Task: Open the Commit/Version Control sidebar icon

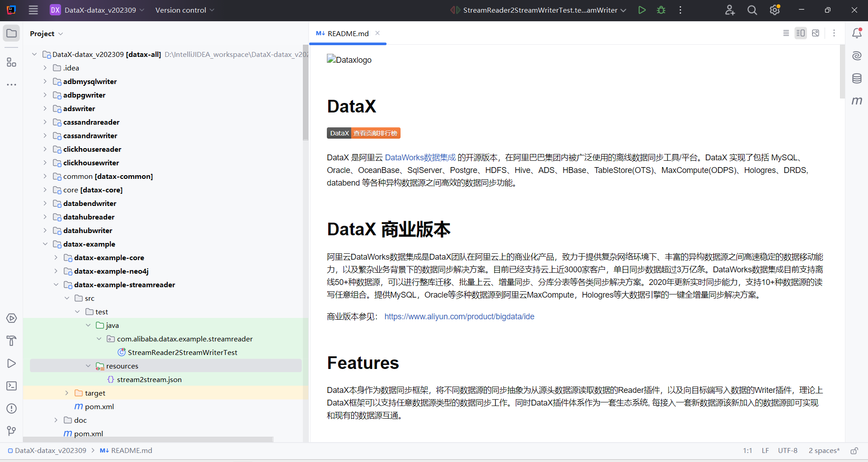Action: [x=11, y=430]
